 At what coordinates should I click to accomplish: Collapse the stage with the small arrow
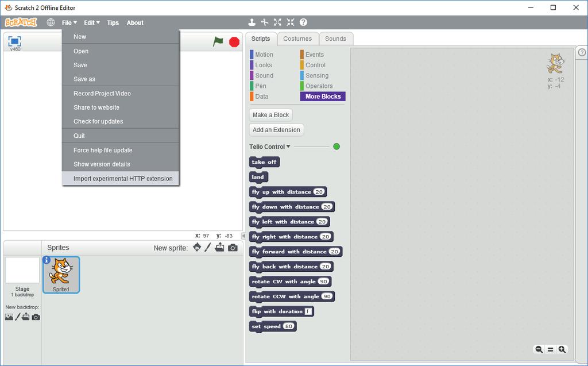[x=243, y=236]
